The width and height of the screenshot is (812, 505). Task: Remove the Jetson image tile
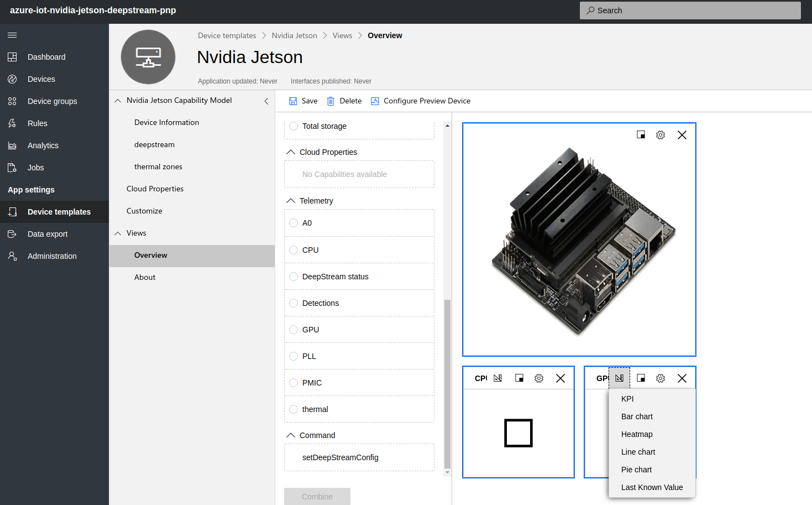tap(682, 135)
